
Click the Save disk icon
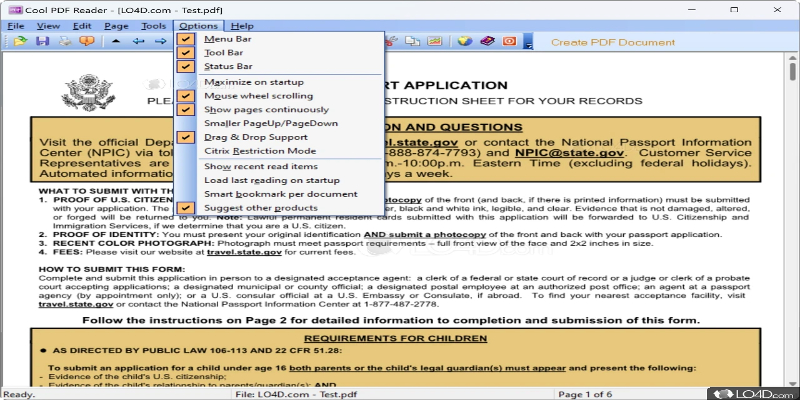(42, 42)
